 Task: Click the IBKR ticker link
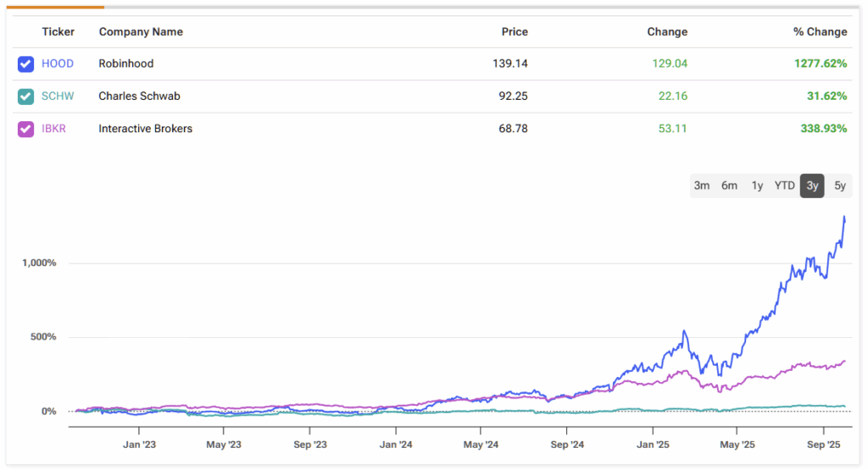click(56, 129)
